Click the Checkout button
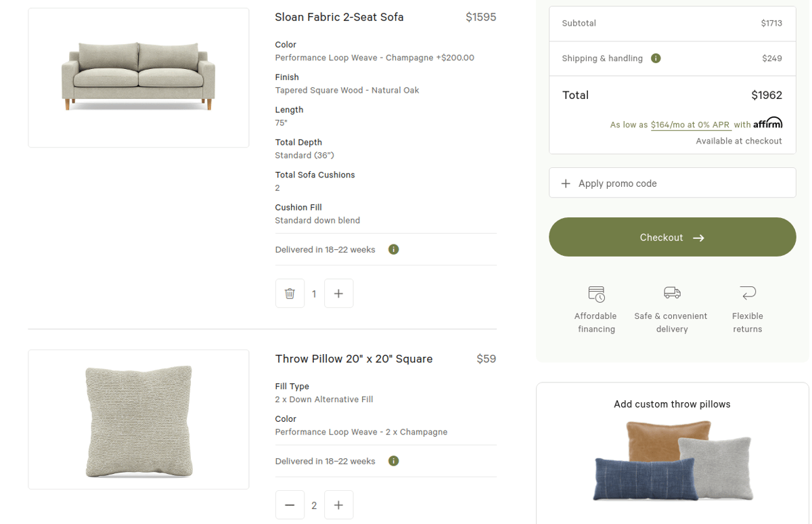The height and width of the screenshot is (524, 812). (672, 237)
